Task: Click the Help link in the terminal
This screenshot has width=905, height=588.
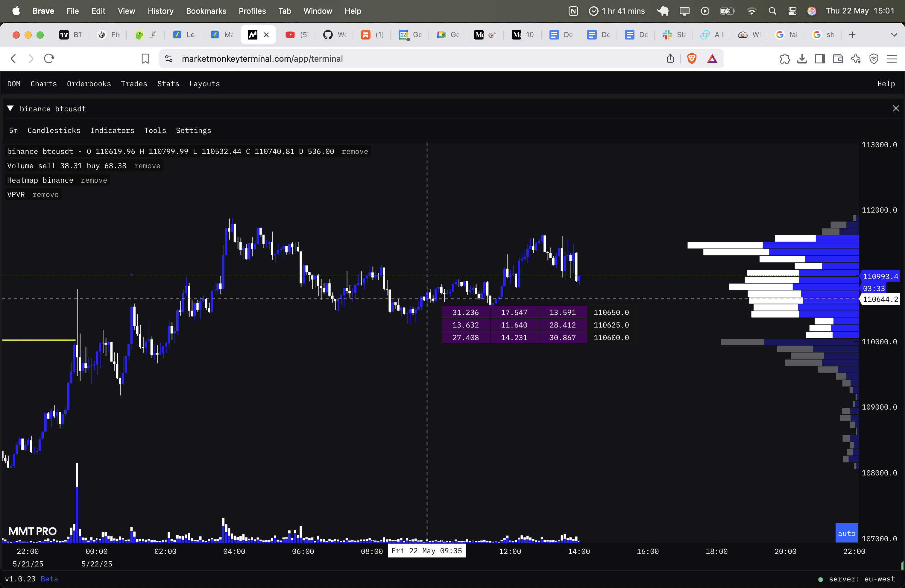Action: [x=886, y=84]
